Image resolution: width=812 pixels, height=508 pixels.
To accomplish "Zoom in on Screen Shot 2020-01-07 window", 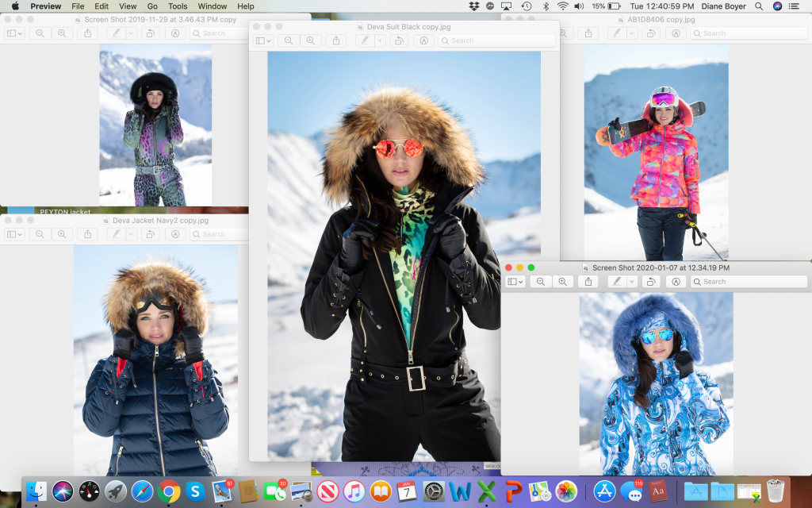I will click(562, 282).
